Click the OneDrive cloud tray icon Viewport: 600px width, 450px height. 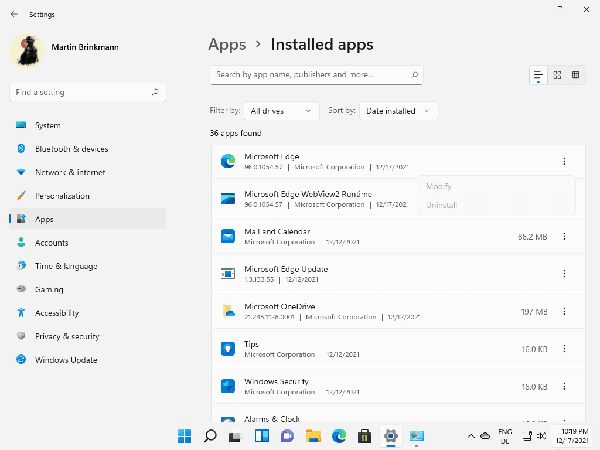point(485,435)
